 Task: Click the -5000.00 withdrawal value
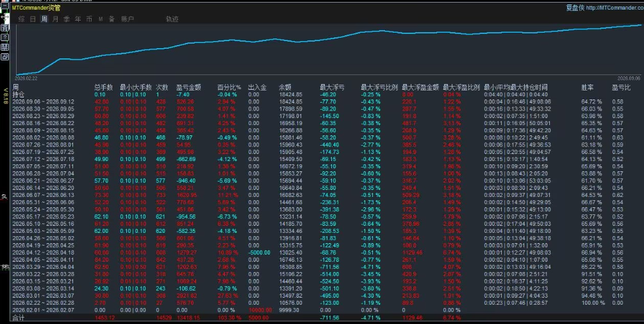coord(259,252)
